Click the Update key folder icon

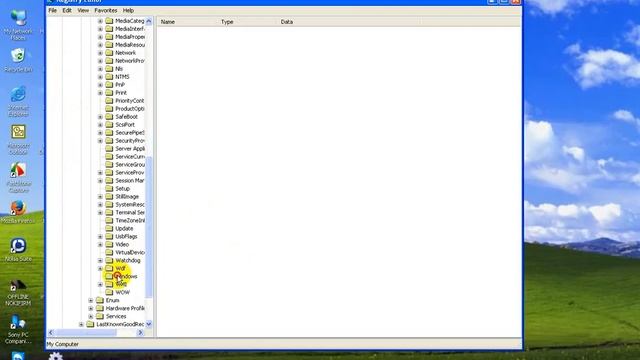pyautogui.click(x=109, y=229)
